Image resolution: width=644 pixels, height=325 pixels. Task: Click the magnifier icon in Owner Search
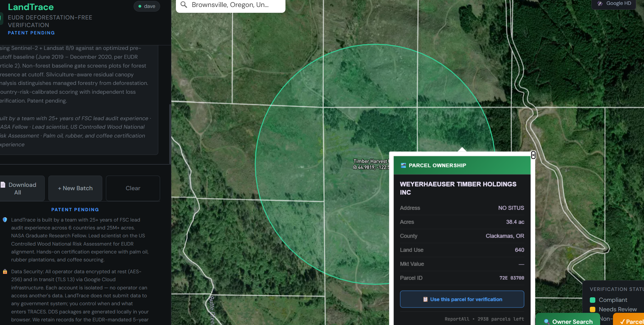tap(547, 322)
